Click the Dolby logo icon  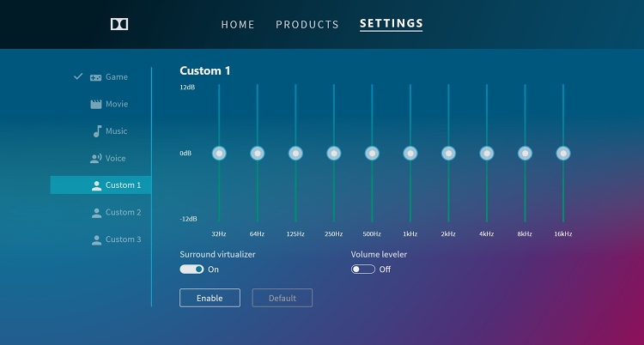pyautogui.click(x=119, y=24)
